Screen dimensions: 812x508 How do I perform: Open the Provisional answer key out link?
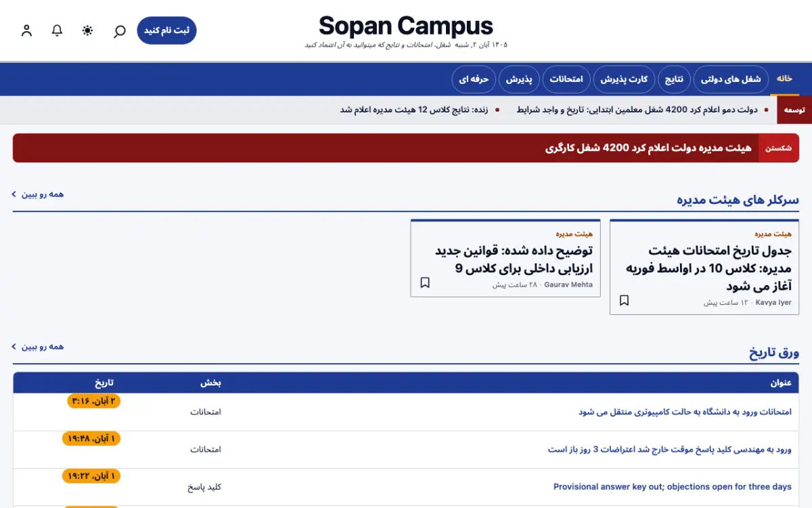[x=673, y=487]
